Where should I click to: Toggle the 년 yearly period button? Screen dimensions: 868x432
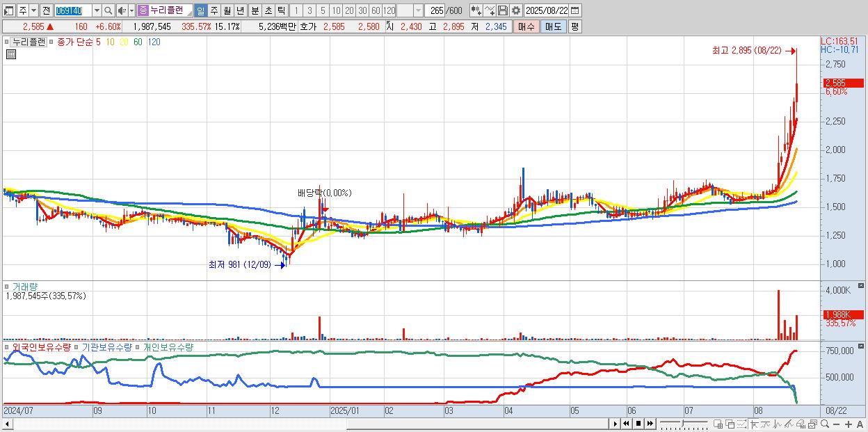coord(240,10)
